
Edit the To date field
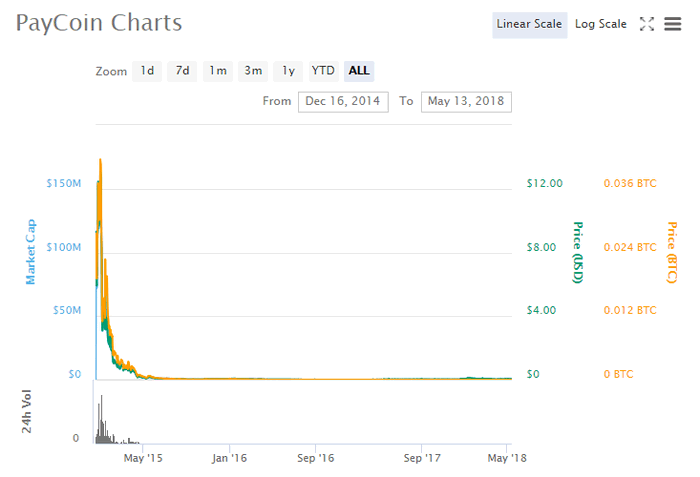[466, 102]
